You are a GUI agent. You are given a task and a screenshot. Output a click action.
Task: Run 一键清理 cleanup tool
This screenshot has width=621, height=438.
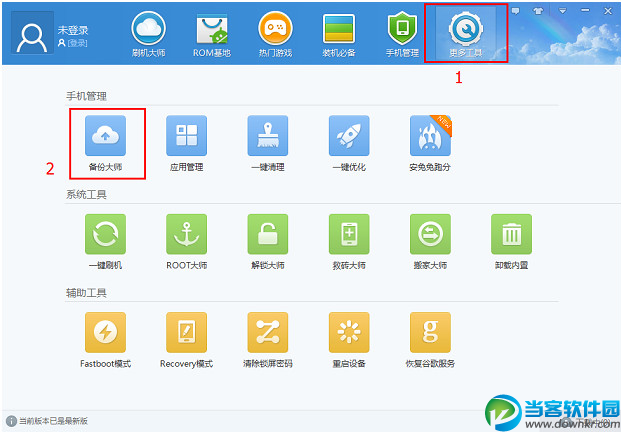pyautogui.click(x=268, y=144)
